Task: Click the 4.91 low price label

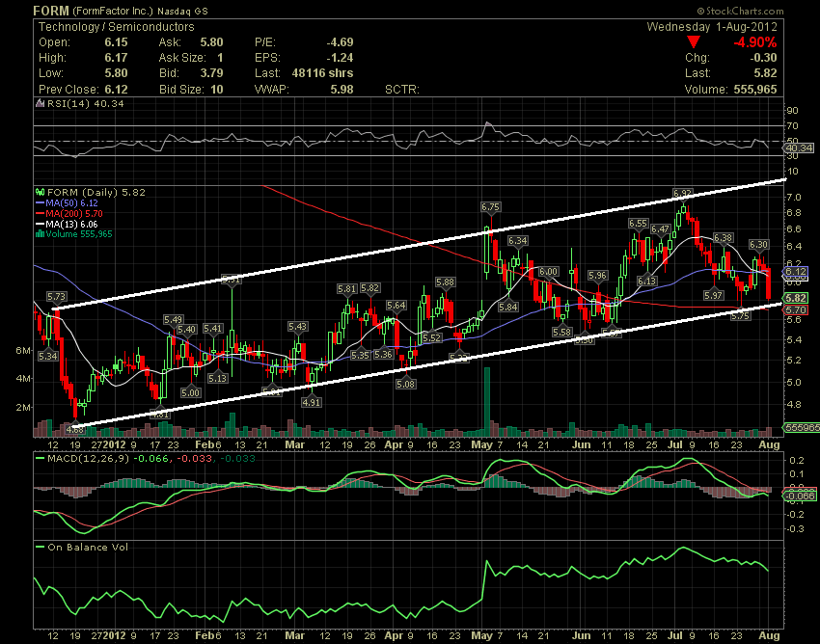Action: pyautogui.click(x=312, y=403)
